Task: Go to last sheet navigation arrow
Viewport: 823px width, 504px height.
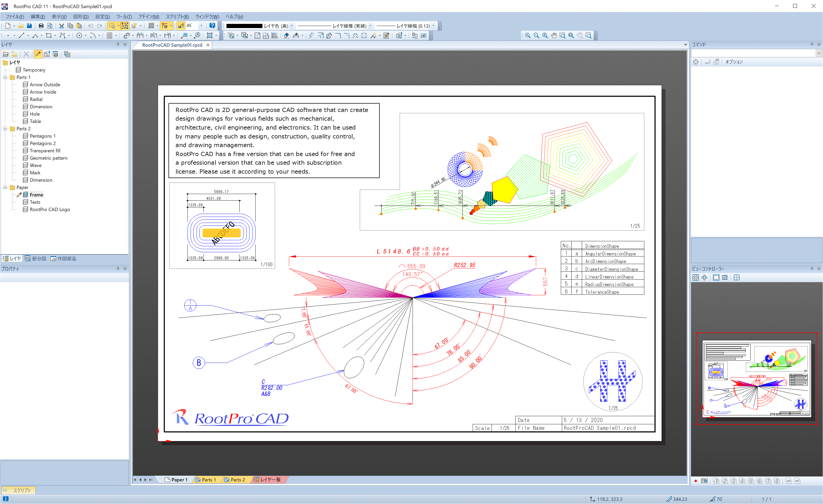Action: click(151, 480)
